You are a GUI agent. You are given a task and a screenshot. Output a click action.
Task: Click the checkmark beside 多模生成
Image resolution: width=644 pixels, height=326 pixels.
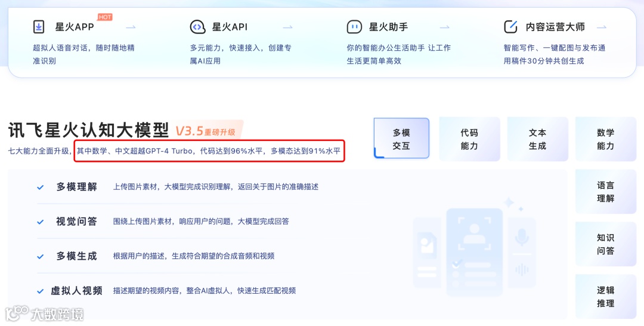(x=41, y=257)
